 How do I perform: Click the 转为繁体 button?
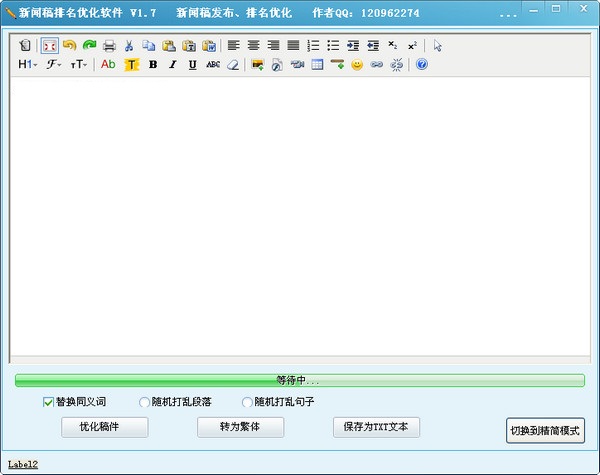point(240,427)
